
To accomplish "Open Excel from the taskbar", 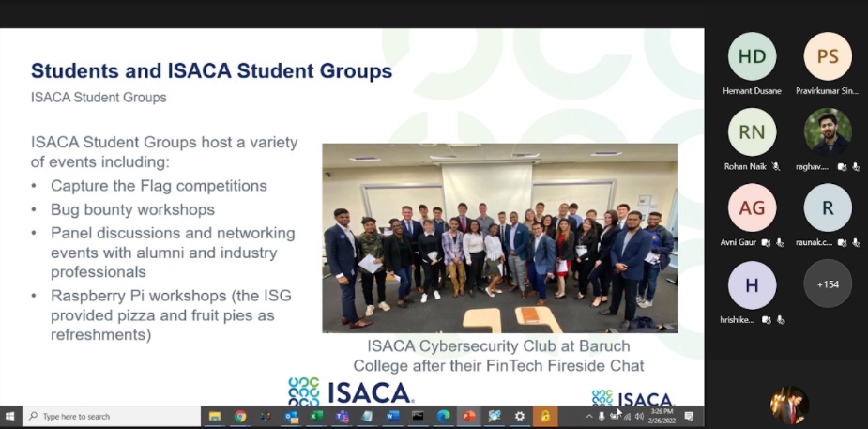I will 316,416.
